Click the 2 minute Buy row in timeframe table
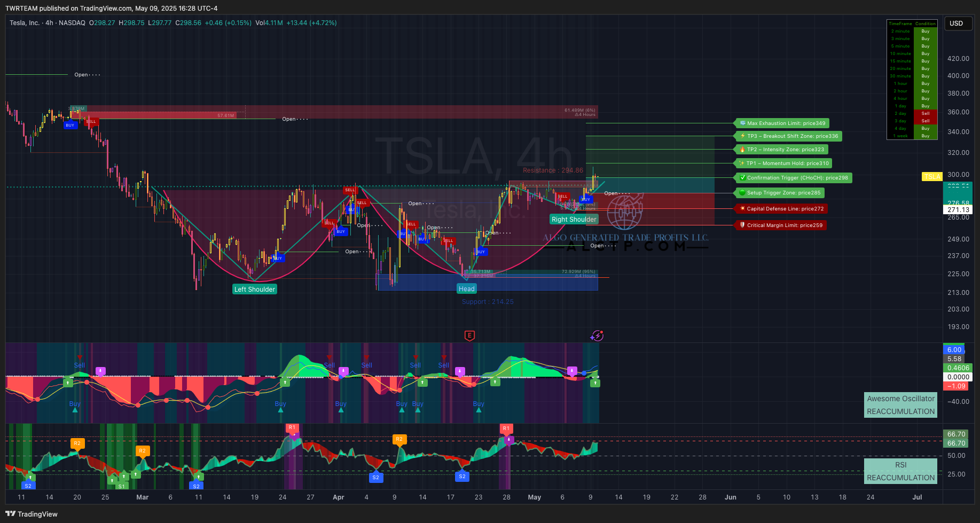 [x=912, y=31]
